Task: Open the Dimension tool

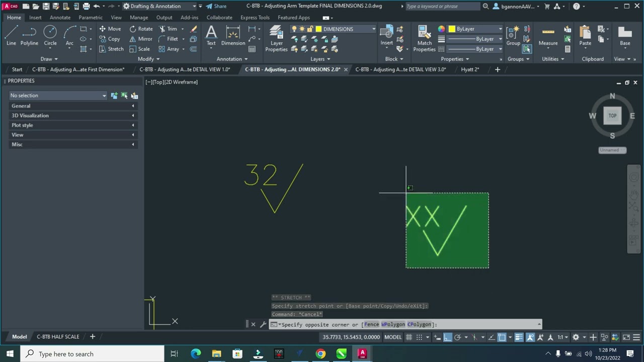Action: [x=233, y=36]
